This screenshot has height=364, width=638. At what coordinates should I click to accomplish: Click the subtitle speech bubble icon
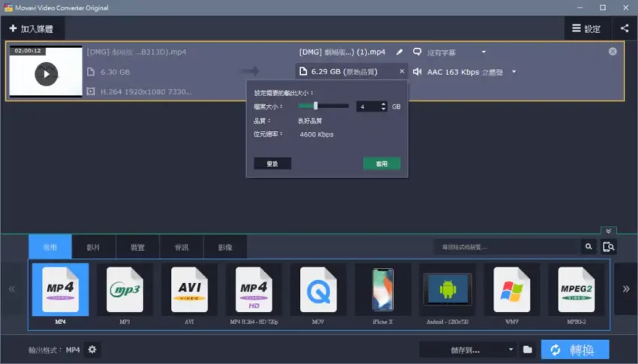click(x=417, y=52)
